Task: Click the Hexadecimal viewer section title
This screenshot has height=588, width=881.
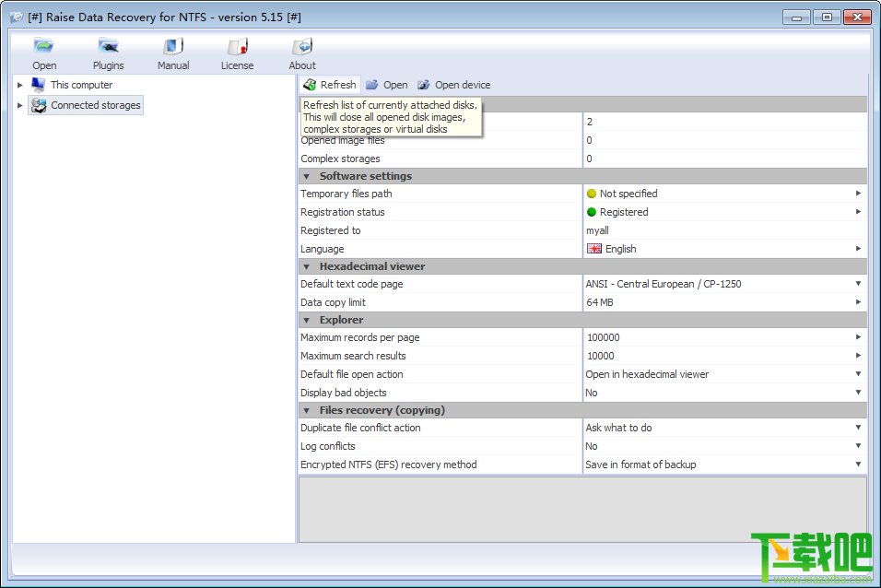Action: (372, 266)
